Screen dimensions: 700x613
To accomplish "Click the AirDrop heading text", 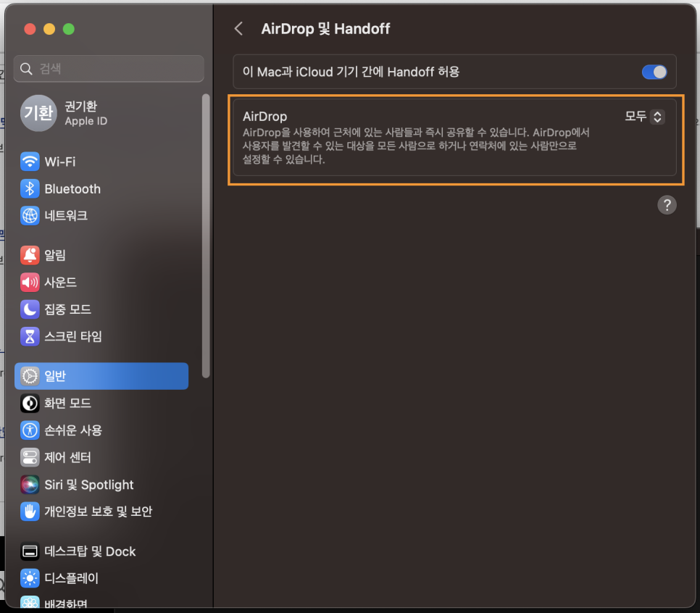I will 264,117.
